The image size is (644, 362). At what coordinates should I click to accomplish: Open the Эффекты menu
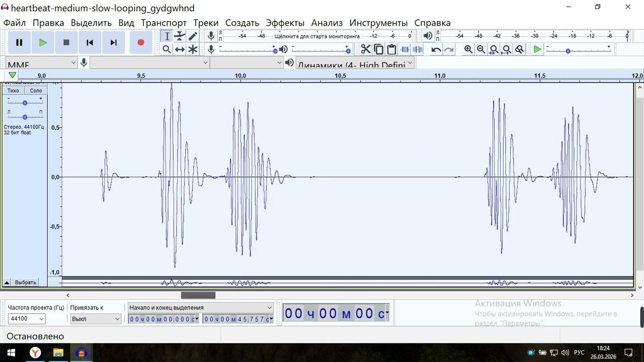pos(285,23)
